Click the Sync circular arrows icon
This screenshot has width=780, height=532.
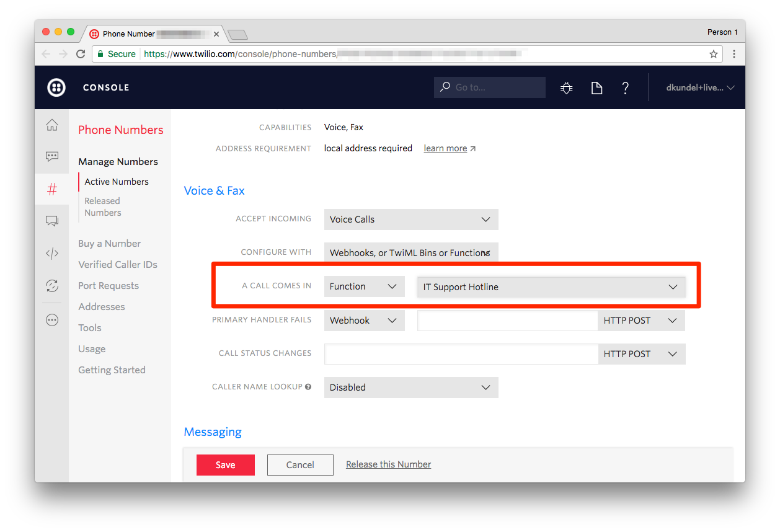pos(52,286)
